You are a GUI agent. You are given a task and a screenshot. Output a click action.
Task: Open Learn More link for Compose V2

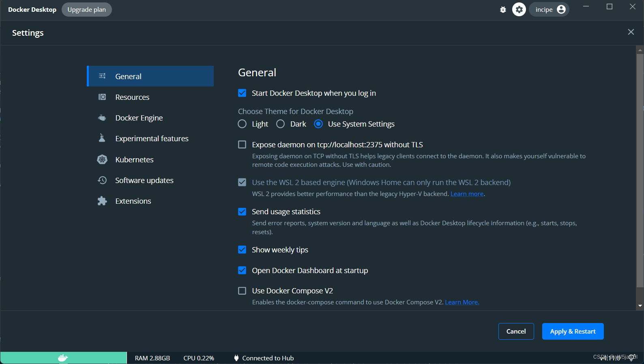(462, 302)
